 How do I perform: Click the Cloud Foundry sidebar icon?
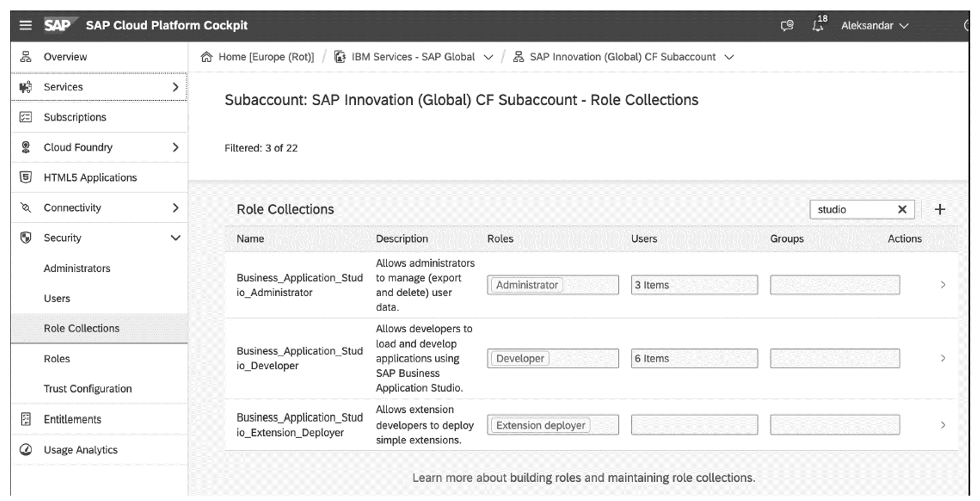26,147
